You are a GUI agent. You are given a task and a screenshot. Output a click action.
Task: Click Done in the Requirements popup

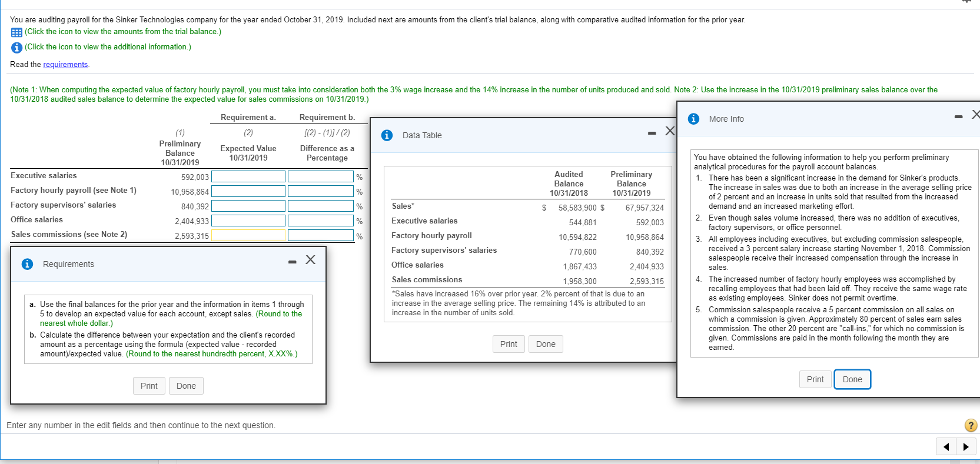coord(186,386)
